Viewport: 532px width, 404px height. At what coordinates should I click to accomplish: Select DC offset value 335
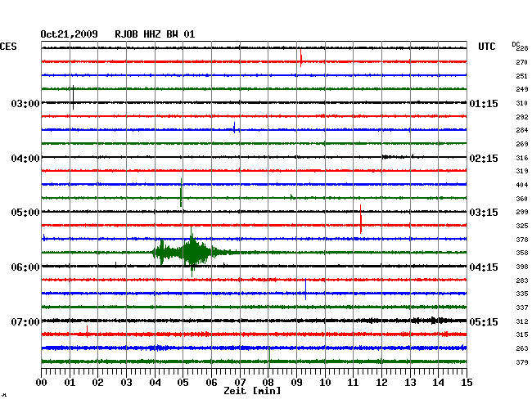coord(522,294)
